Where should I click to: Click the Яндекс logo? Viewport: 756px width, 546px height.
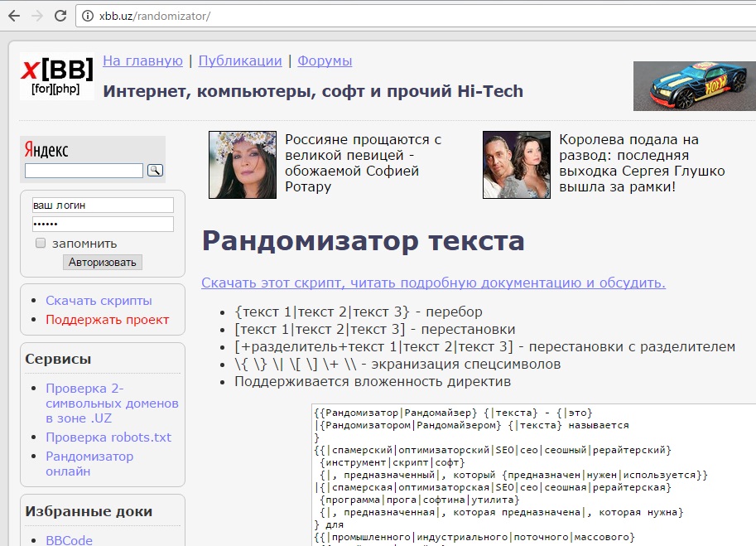coord(46,150)
